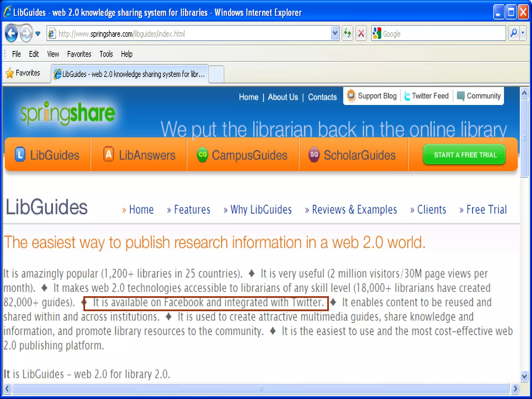Click the purple ScholarGuides SG icon

coord(314,155)
